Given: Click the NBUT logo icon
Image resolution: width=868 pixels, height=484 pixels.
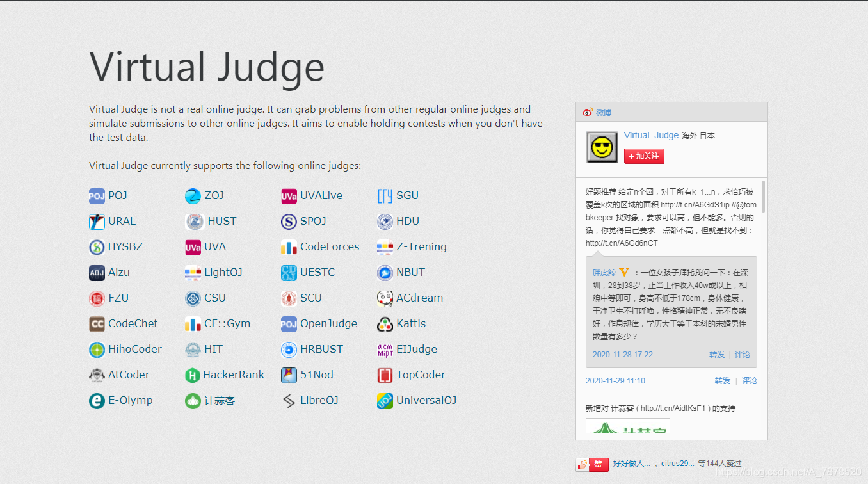Looking at the screenshot, I should [x=385, y=273].
